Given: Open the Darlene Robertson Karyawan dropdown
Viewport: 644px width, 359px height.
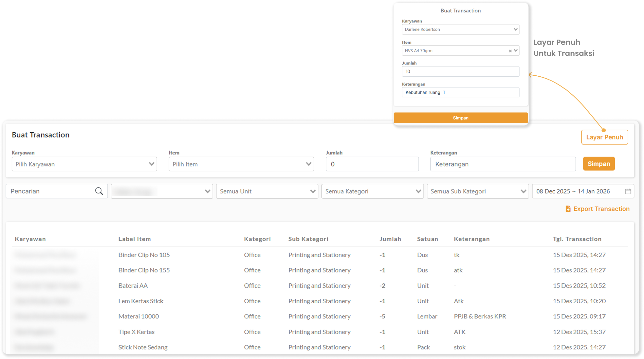Looking at the screenshot, I should pyautogui.click(x=460, y=29).
